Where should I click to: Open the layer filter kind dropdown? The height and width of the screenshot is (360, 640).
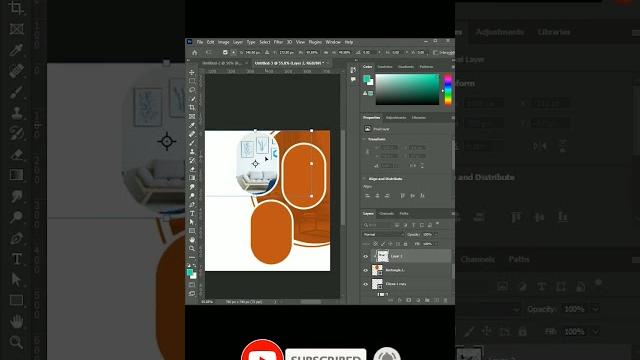[378, 225]
